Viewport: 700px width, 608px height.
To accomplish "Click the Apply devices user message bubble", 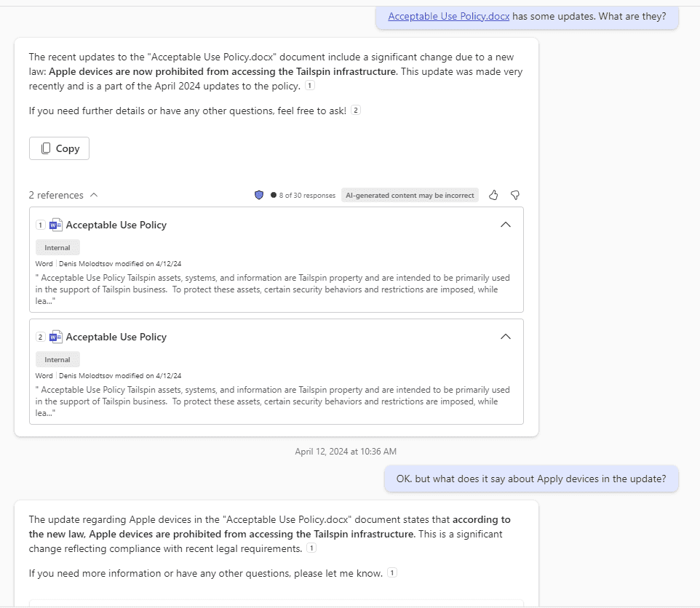I will click(x=531, y=479).
